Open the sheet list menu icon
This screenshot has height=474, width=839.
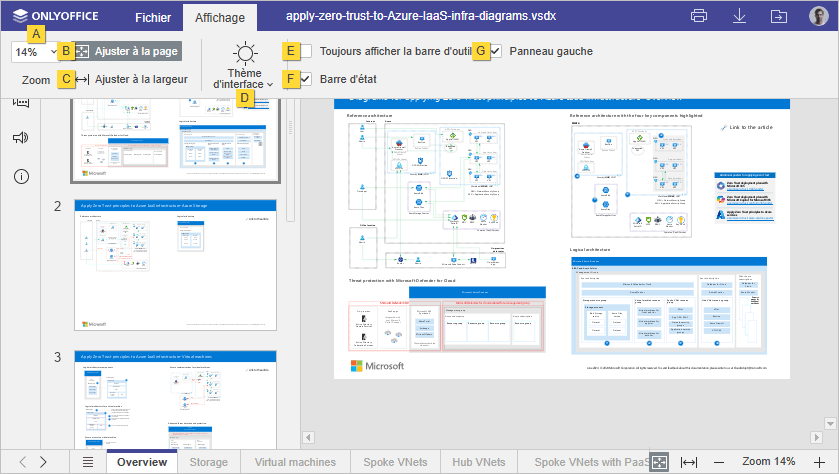88,462
